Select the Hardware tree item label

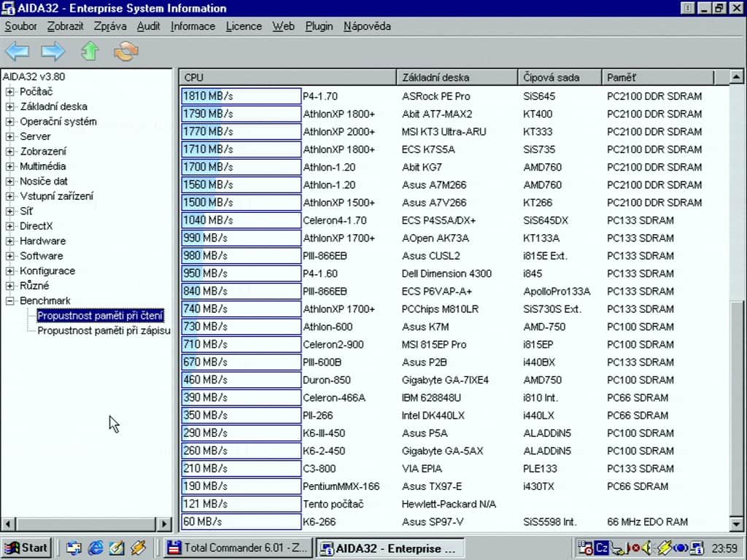[43, 241]
